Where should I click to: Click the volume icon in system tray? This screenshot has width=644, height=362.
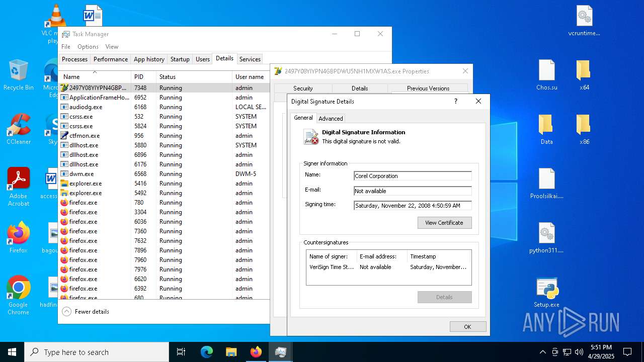click(x=579, y=352)
